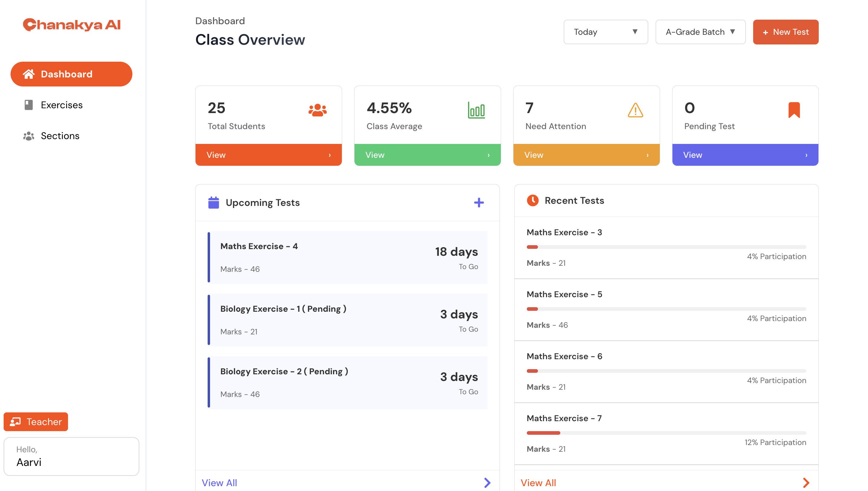Click the Class Average bar chart icon

click(x=476, y=110)
